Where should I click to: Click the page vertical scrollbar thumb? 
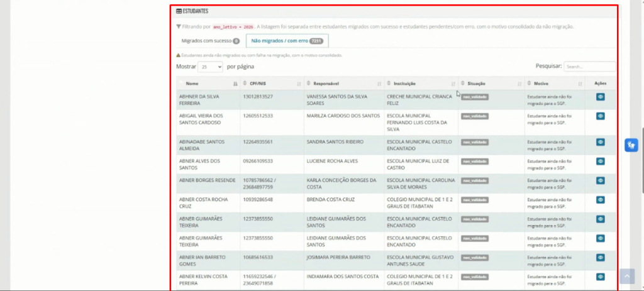[642, 160]
